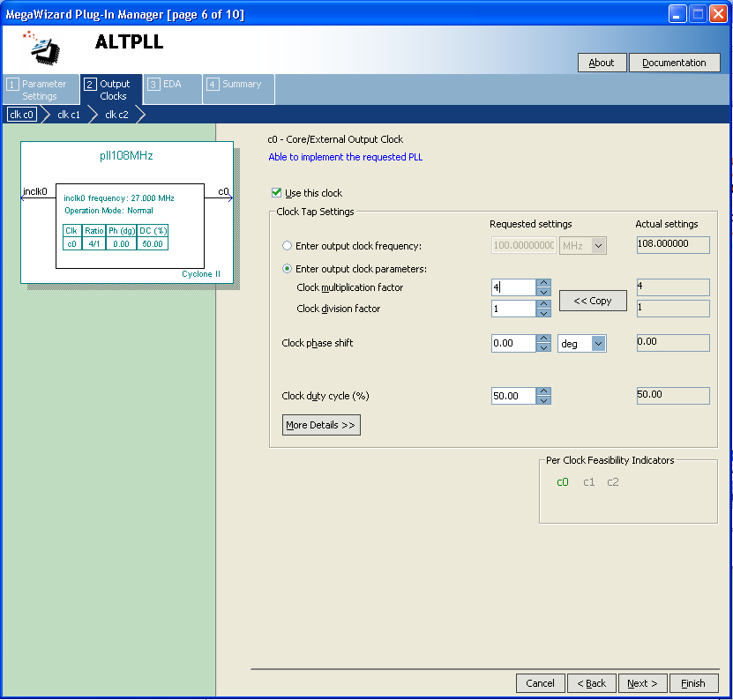This screenshot has width=733, height=700.
Task: Select 'Enter output clock parameters' radio button
Action: coord(287,269)
